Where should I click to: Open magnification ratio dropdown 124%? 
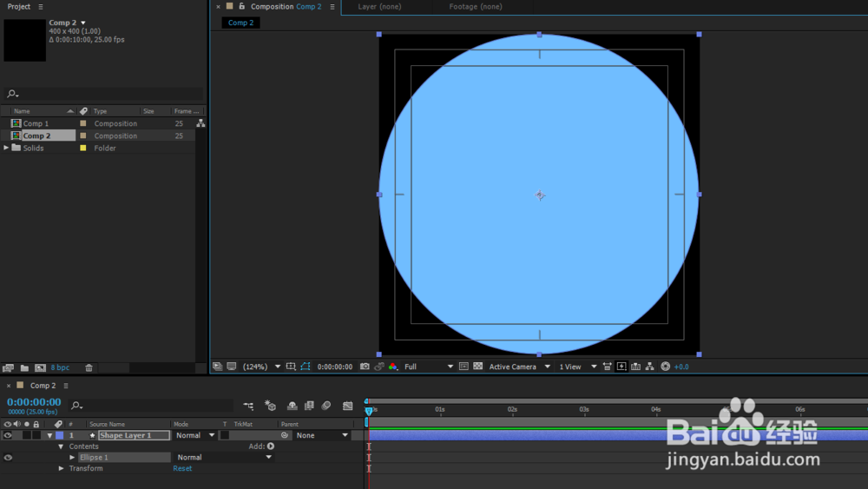click(x=261, y=367)
